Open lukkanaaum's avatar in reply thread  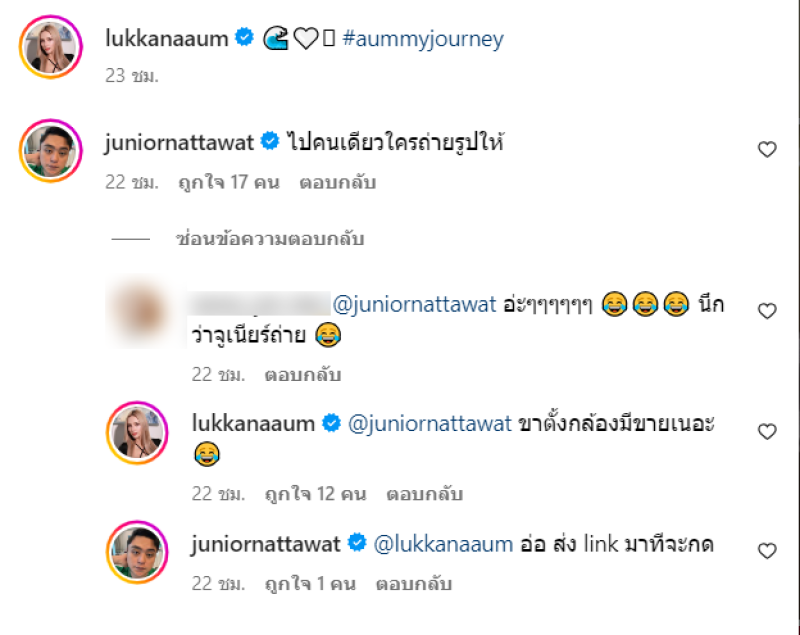pyautogui.click(x=137, y=433)
